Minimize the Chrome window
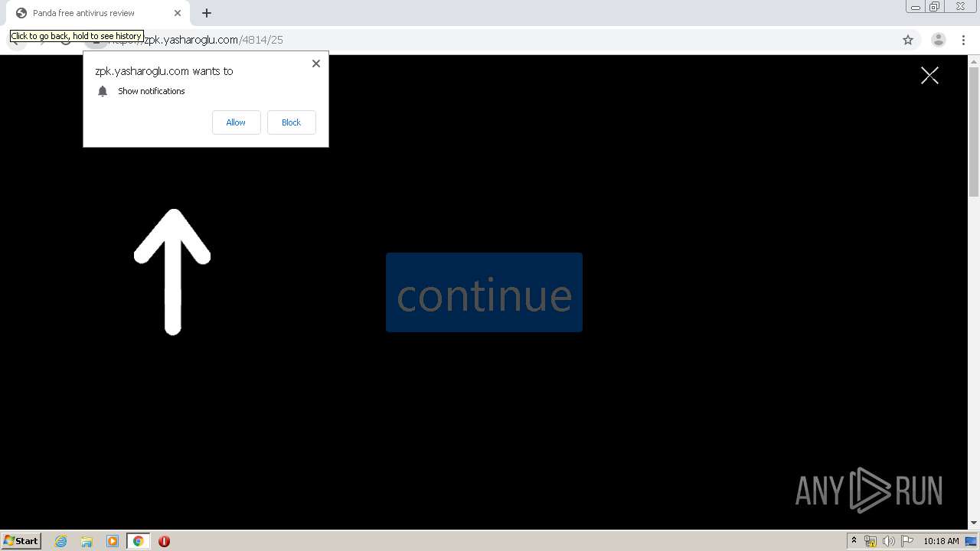This screenshot has height=551, width=980. click(x=916, y=7)
